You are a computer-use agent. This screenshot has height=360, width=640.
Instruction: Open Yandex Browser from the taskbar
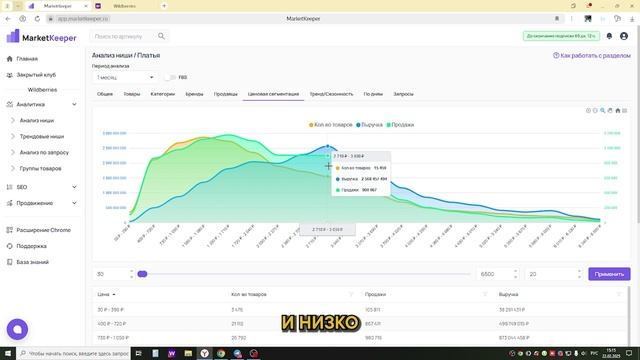[204, 353]
